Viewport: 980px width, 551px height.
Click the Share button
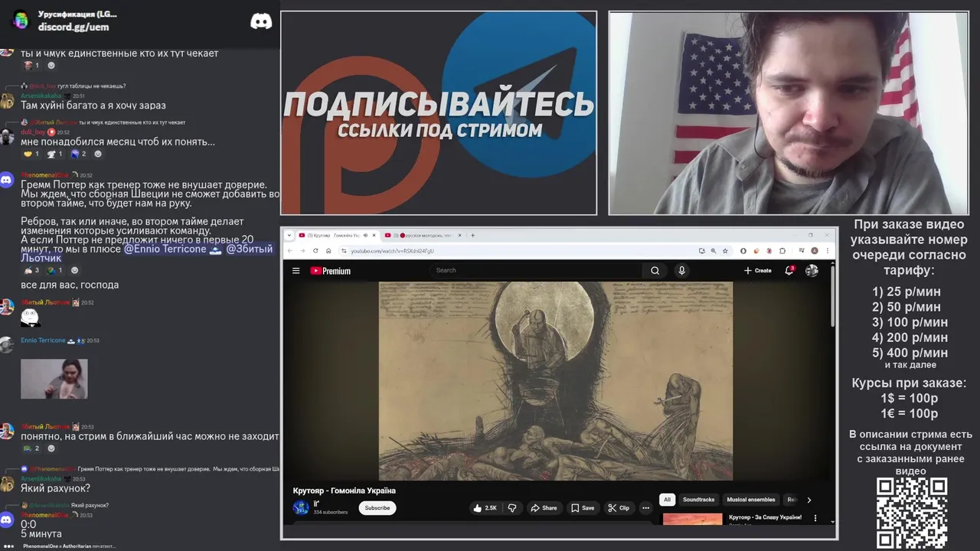[x=543, y=507]
